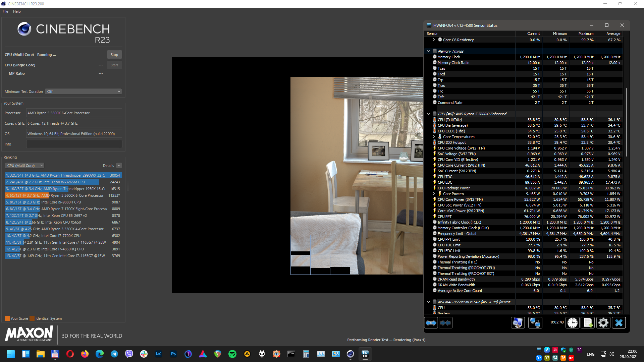Viewport: 644px width, 362px height.
Task: Open HWiNFO sensor search monitor icon
Action: pos(518,323)
